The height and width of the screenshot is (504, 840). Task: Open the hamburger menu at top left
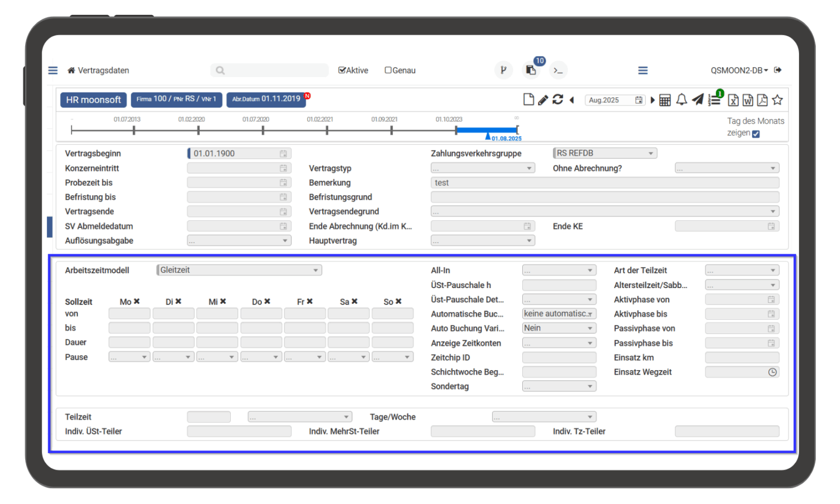(x=52, y=70)
